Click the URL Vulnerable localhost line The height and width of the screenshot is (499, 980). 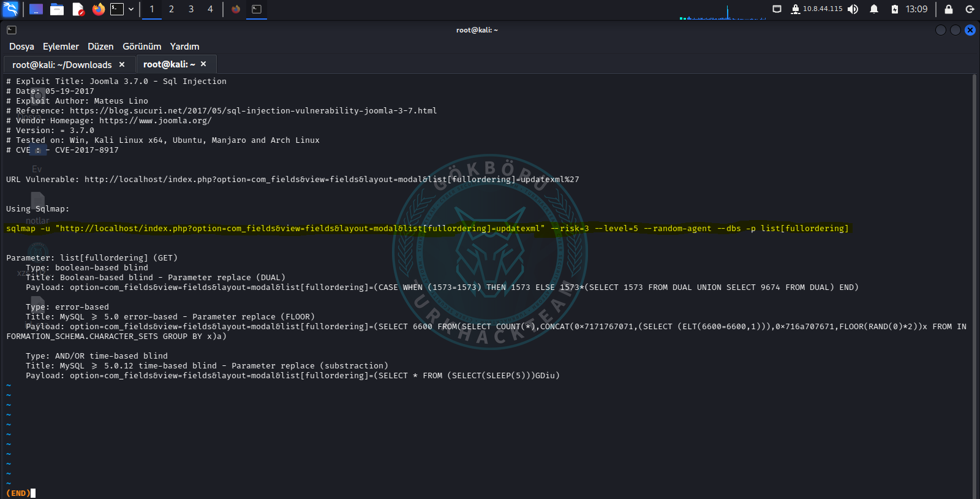[293, 180]
